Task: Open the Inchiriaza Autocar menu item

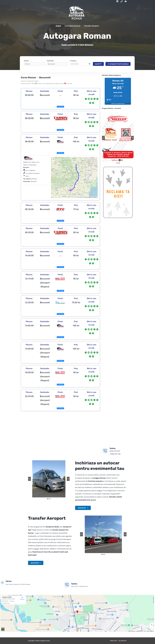Action: (72, 26)
